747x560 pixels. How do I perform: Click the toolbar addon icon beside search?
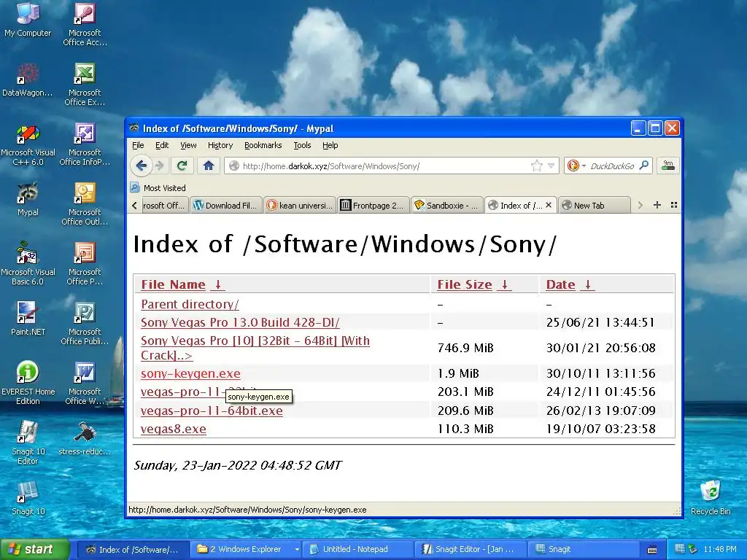(x=668, y=166)
